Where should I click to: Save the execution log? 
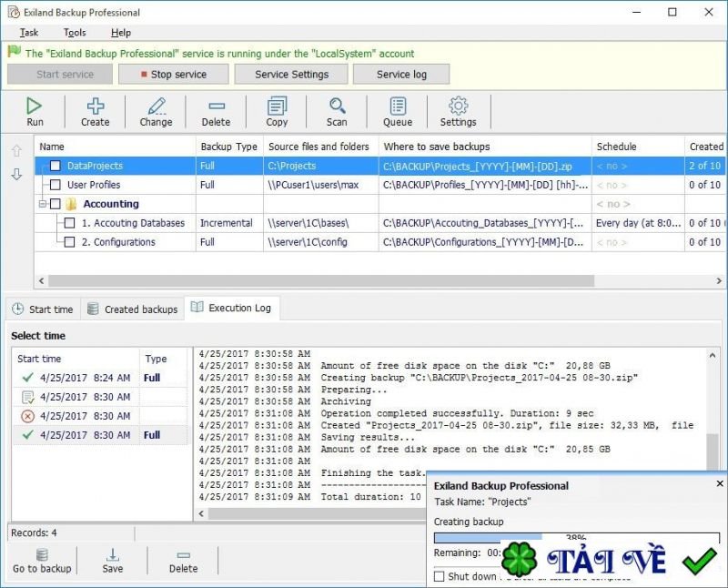point(112,561)
